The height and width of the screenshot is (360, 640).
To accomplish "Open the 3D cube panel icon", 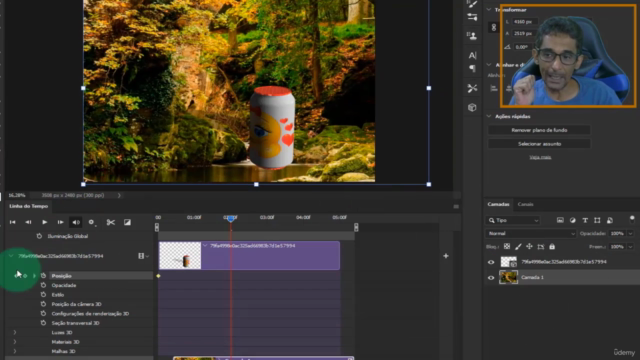I will pyautogui.click(x=472, y=107).
